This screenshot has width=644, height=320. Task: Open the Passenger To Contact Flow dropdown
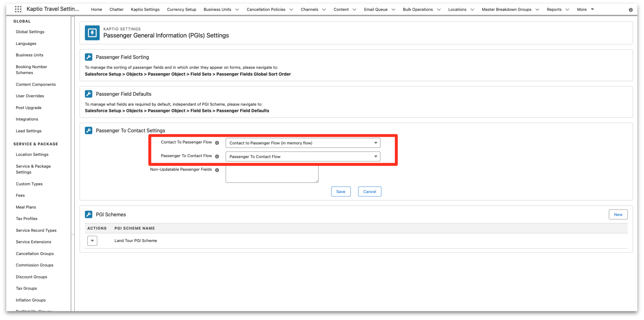[x=303, y=156]
